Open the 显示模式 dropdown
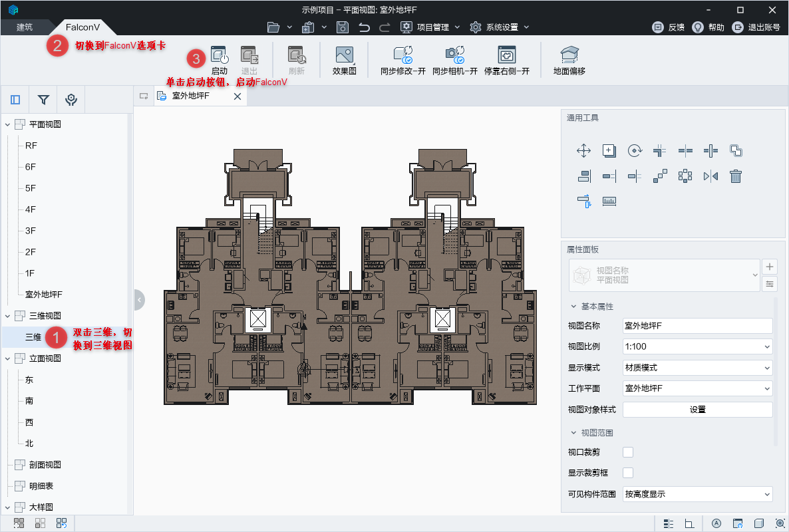Screen dimensions: 789x532 [x=697, y=368]
